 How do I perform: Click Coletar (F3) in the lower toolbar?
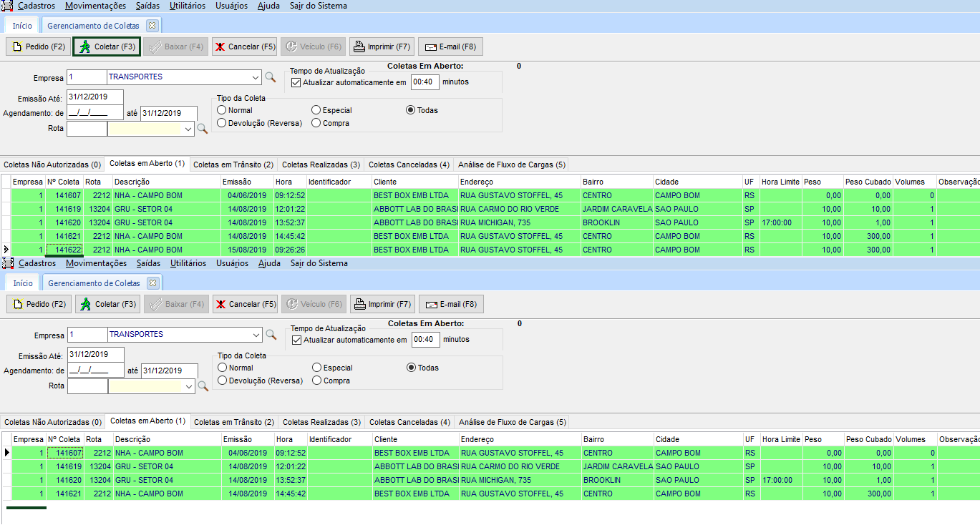coord(107,304)
